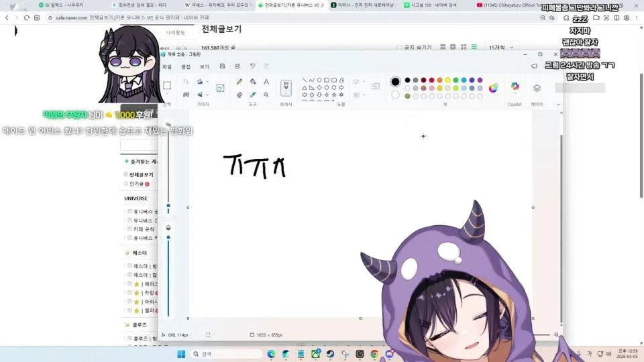Image resolution: width=644 pixels, height=362 pixels.
Task: Switch the cafe list to compact list view icon
Action: (474, 47)
